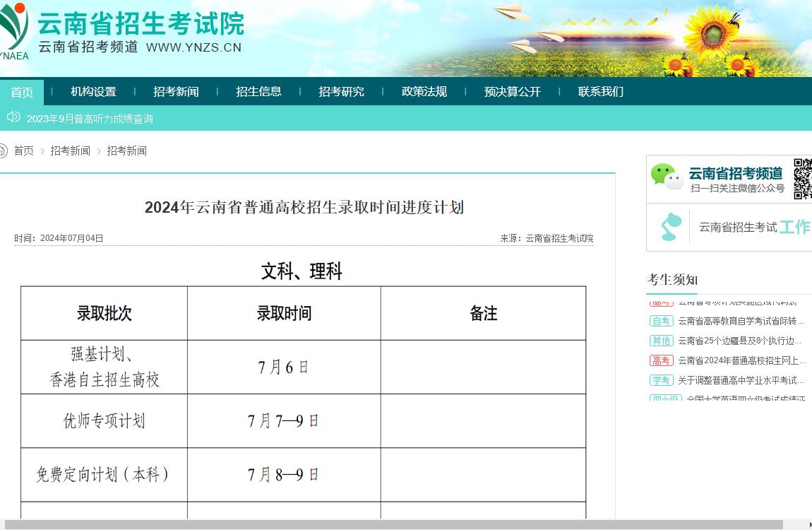The image size is (812, 530).
Task: Click the home icon in the breadcrumb
Action: click(3, 150)
